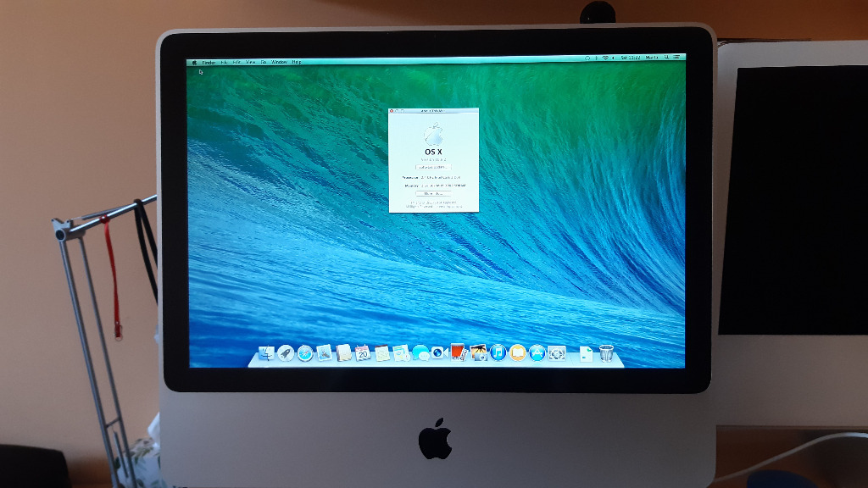Open Finder from the Dock
Image resolution: width=868 pixels, height=488 pixels.
[266, 352]
